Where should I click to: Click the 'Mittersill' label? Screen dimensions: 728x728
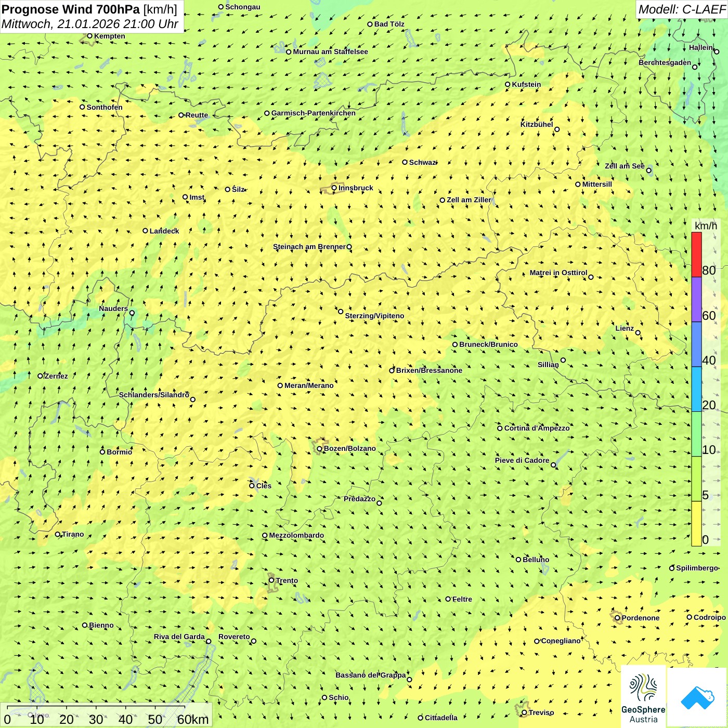coord(597,184)
